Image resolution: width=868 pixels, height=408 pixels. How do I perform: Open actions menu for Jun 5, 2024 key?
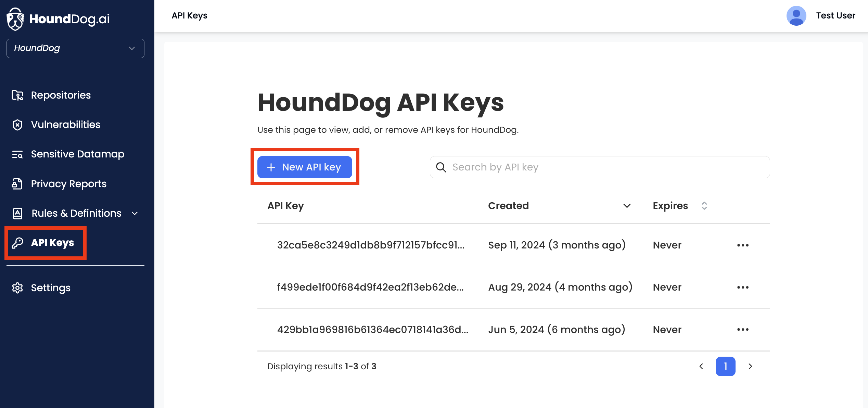click(743, 330)
